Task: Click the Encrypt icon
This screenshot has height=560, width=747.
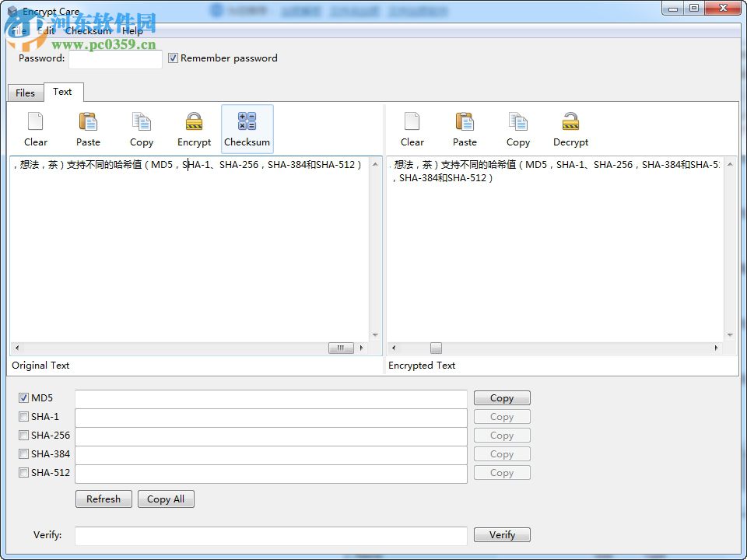Action: [194, 128]
